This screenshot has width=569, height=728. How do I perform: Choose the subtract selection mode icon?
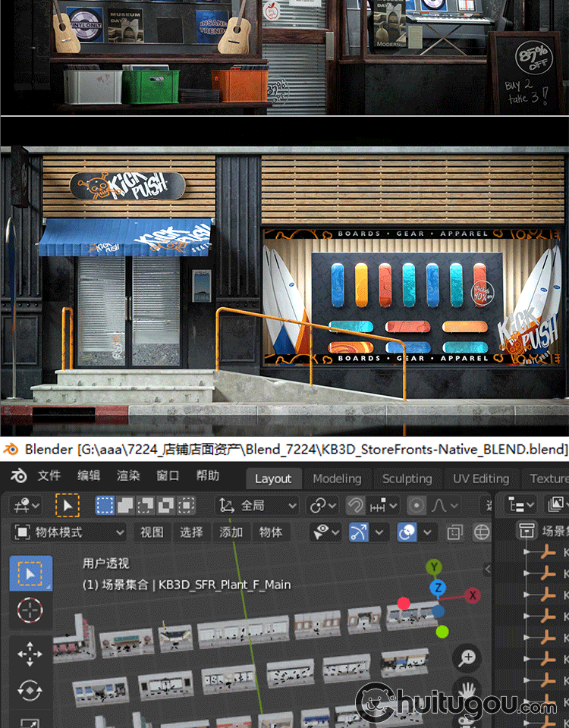[146, 505]
